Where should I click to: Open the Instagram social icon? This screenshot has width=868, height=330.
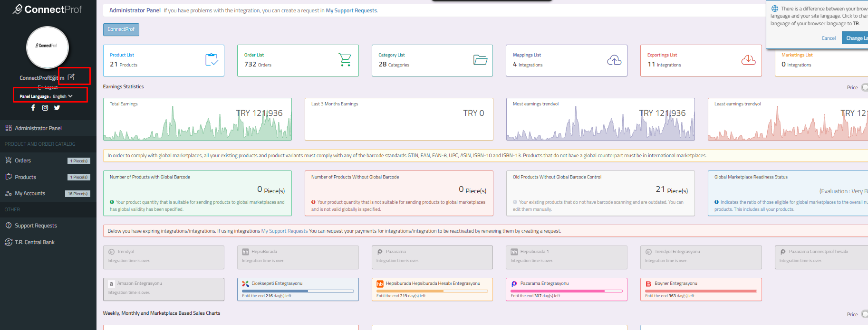click(x=45, y=108)
